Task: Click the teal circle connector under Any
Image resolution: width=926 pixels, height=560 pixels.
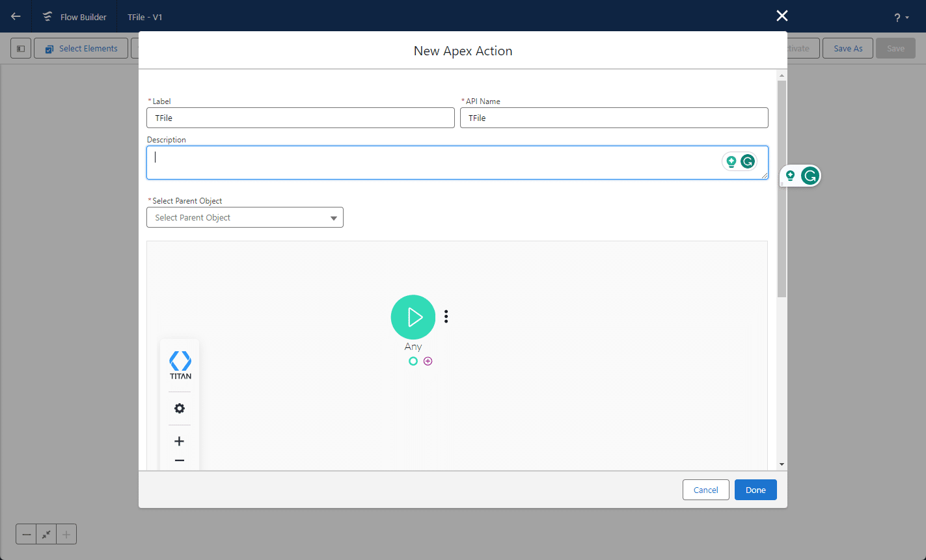Action: coord(413,361)
